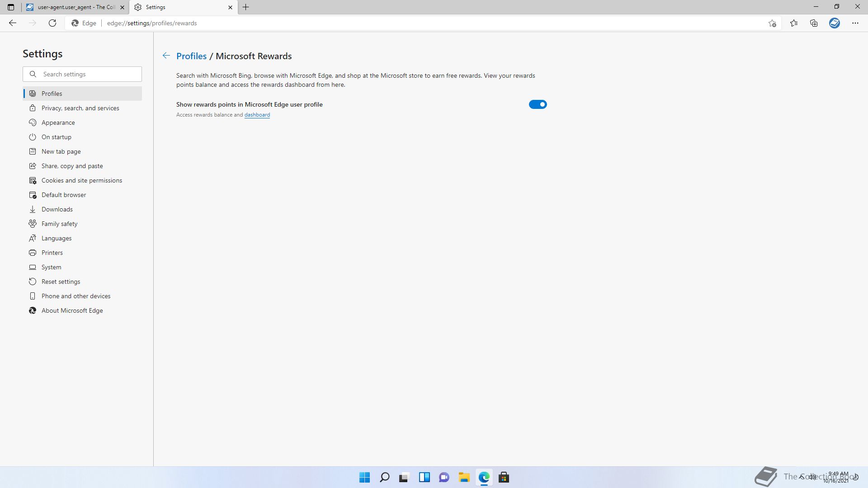Viewport: 868px width, 488px height.
Task: Open Downloads settings
Action: click(x=82, y=209)
